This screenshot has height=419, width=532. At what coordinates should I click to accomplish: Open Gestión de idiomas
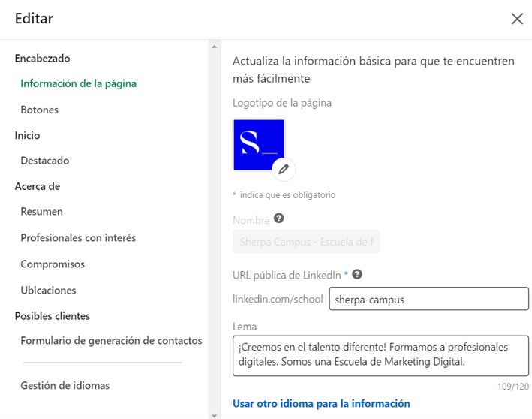click(x=65, y=386)
